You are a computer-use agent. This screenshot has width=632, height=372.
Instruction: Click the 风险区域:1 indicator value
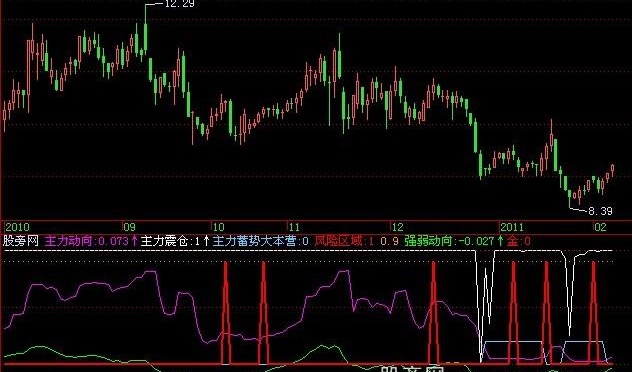[x=344, y=241]
